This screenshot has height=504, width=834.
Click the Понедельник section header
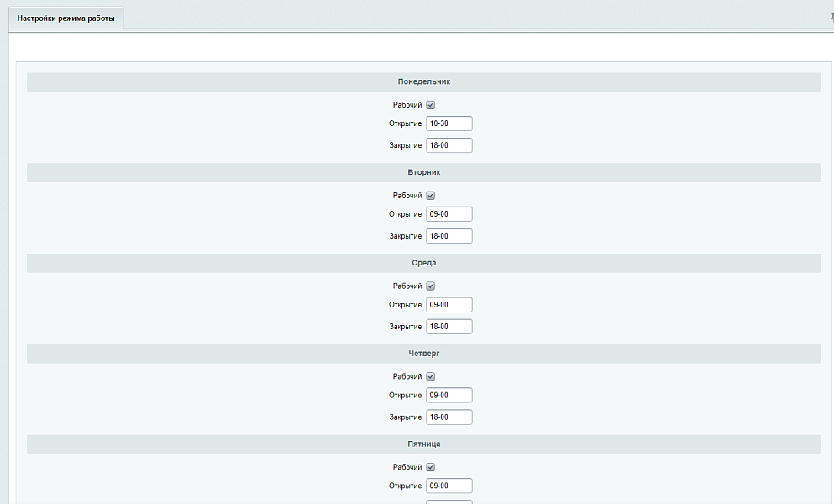point(423,81)
